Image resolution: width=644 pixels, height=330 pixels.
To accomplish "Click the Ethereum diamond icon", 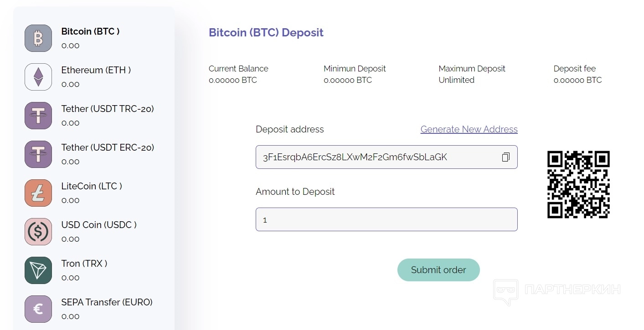I will [38, 77].
